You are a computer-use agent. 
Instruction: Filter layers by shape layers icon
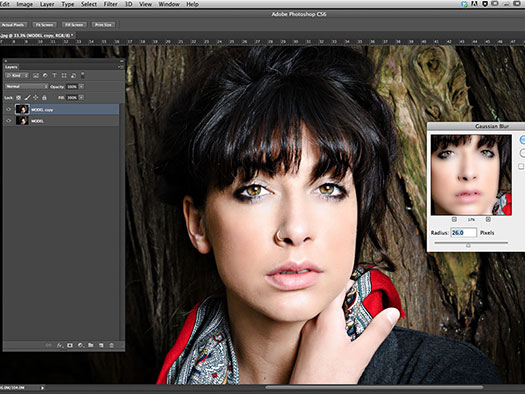[x=64, y=76]
